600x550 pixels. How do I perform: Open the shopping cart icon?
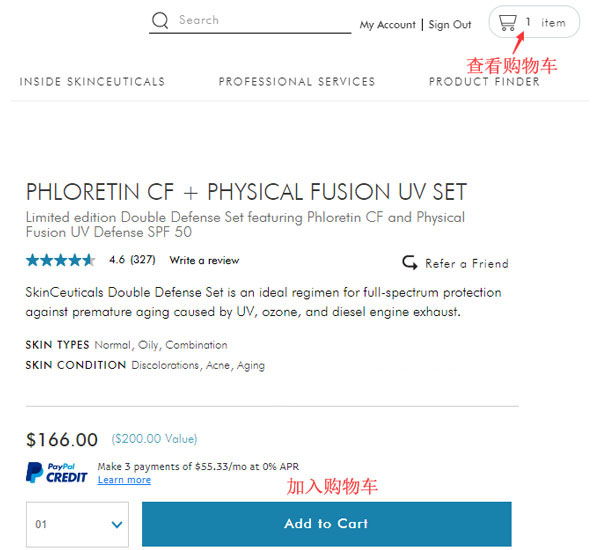click(508, 23)
